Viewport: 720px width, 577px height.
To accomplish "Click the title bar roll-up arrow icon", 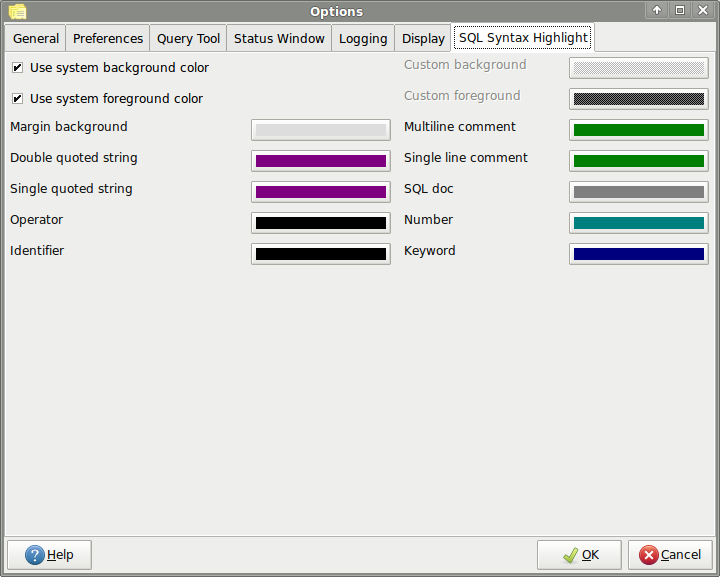I will pos(657,11).
